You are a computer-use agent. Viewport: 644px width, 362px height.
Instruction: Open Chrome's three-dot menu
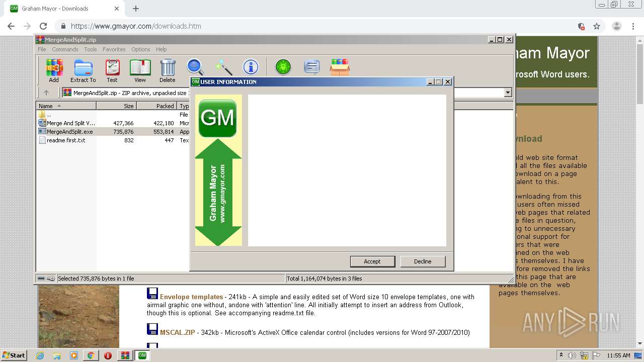[x=633, y=26]
